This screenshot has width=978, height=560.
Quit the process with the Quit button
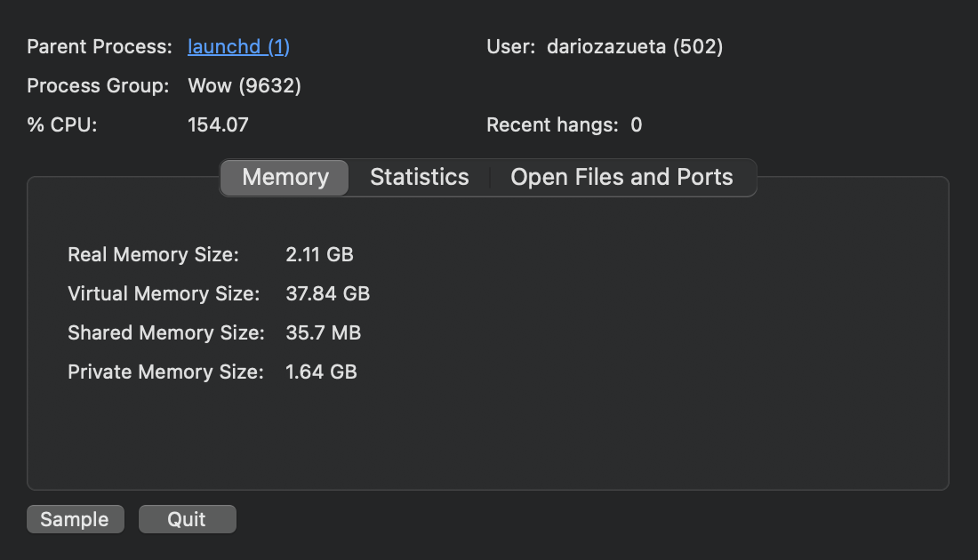(187, 520)
